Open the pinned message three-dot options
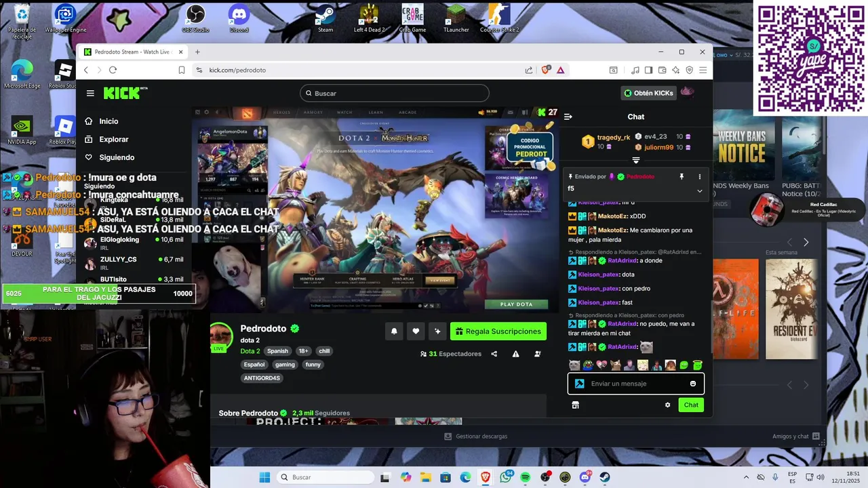This screenshot has height=488, width=868. [x=700, y=177]
